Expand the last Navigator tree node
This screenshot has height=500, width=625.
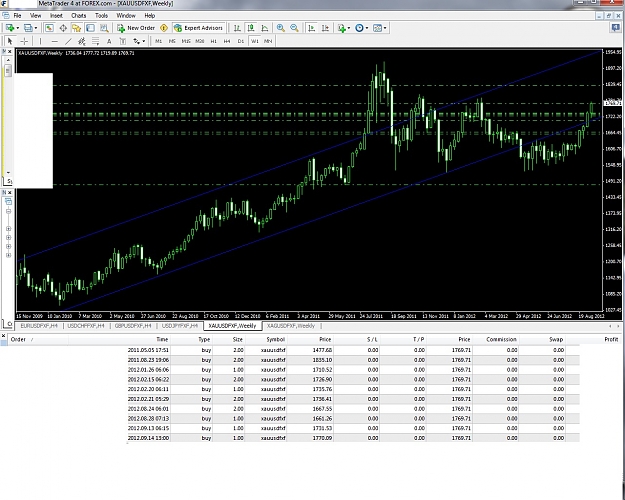(8, 255)
